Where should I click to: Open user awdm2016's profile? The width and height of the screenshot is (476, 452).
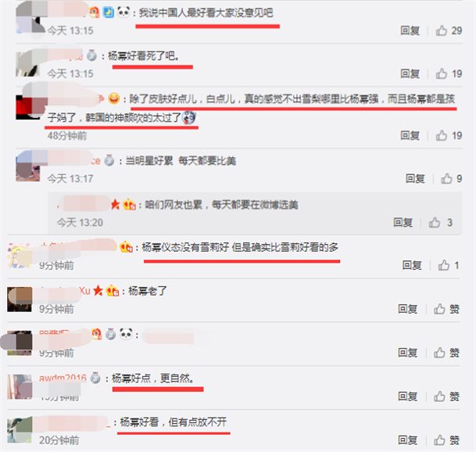tap(63, 378)
